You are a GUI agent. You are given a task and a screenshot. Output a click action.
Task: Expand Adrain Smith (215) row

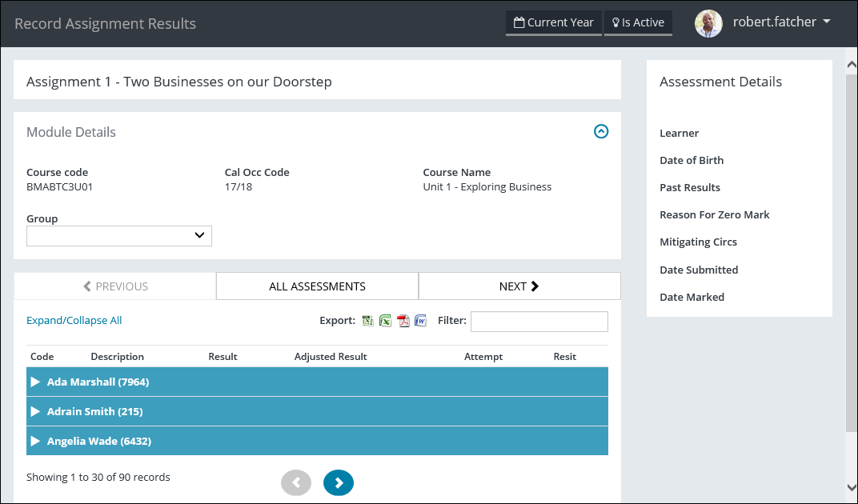35,412
